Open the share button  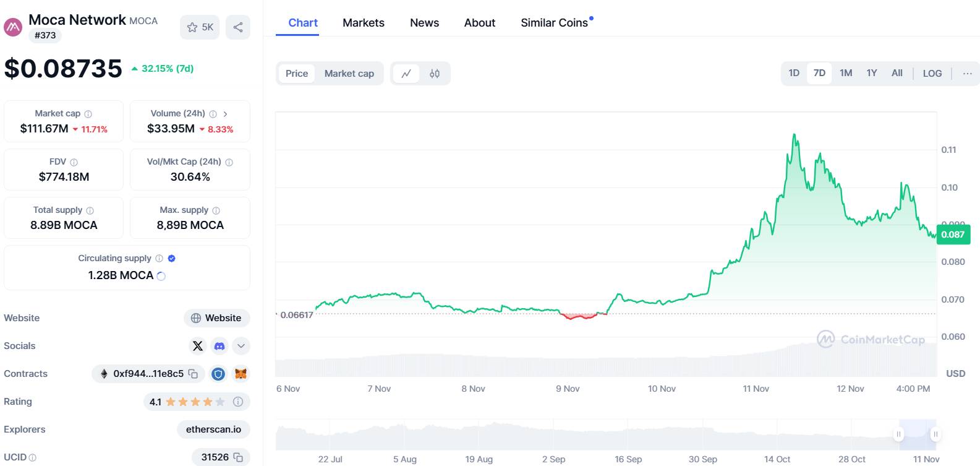click(x=238, y=27)
